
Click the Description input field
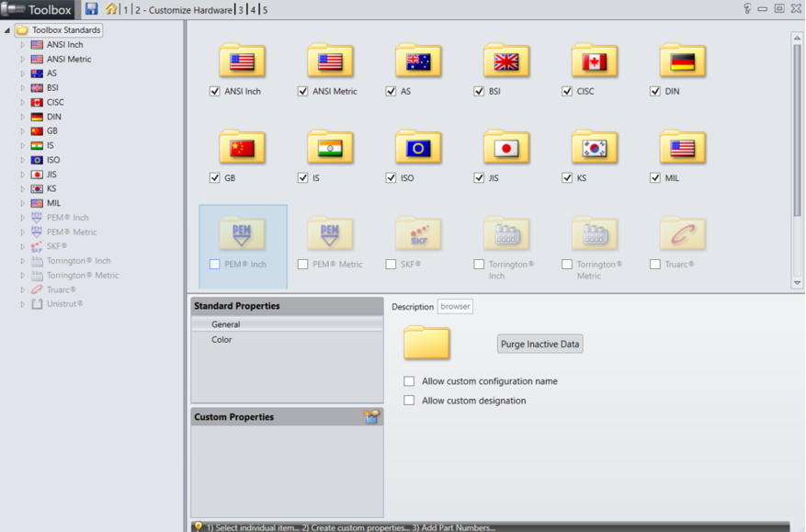click(455, 307)
